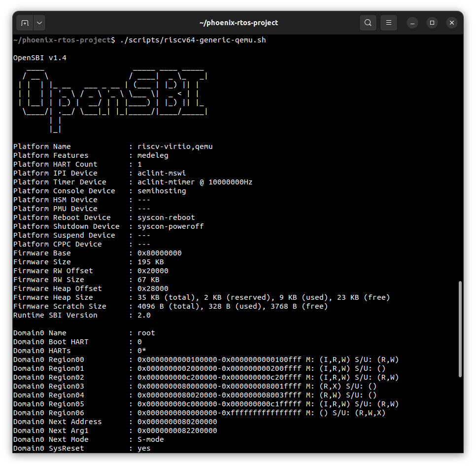Click the Firmware RW Offset value 0x20000
Image resolution: width=476 pixels, height=467 pixels.
coord(153,271)
